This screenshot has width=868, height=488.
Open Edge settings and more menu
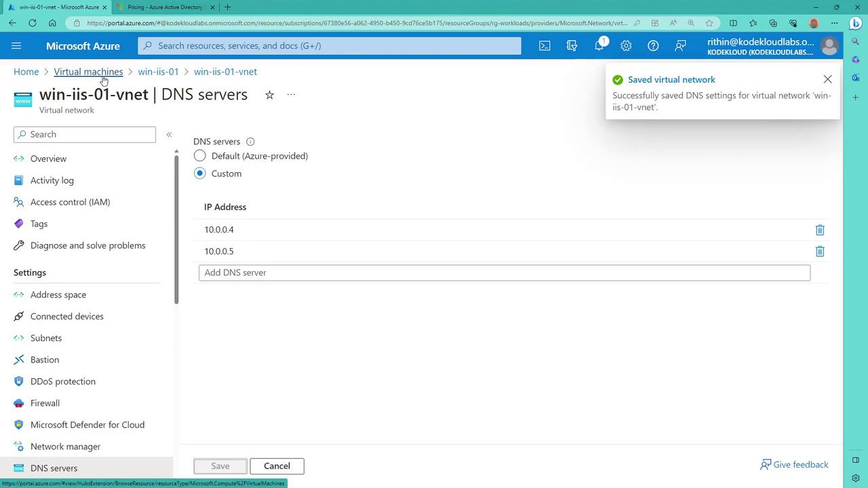[833, 23]
